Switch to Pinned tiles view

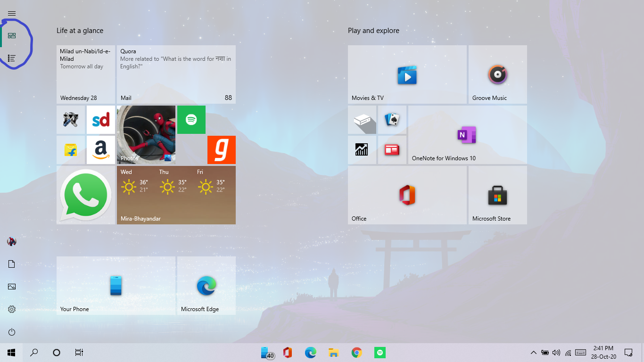click(12, 35)
